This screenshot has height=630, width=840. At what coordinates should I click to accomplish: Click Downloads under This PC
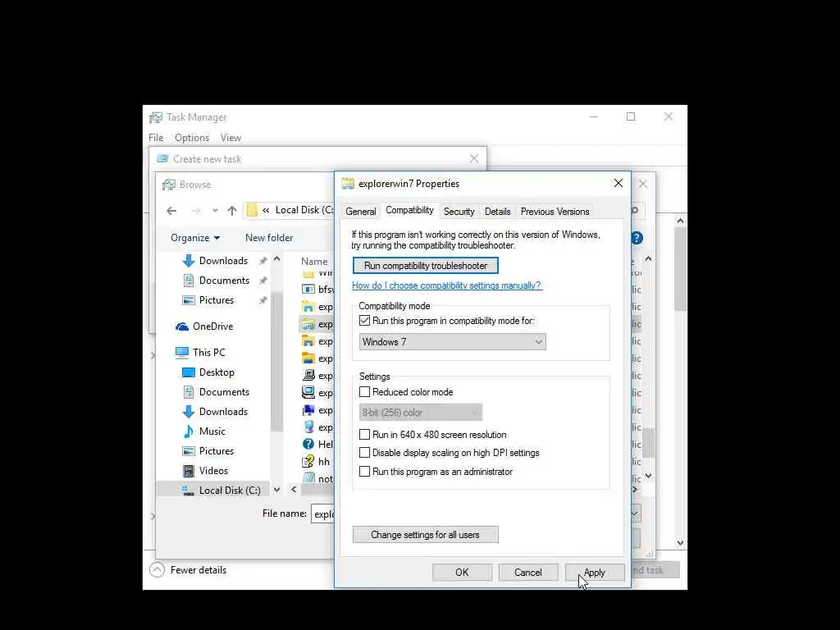coord(215,412)
